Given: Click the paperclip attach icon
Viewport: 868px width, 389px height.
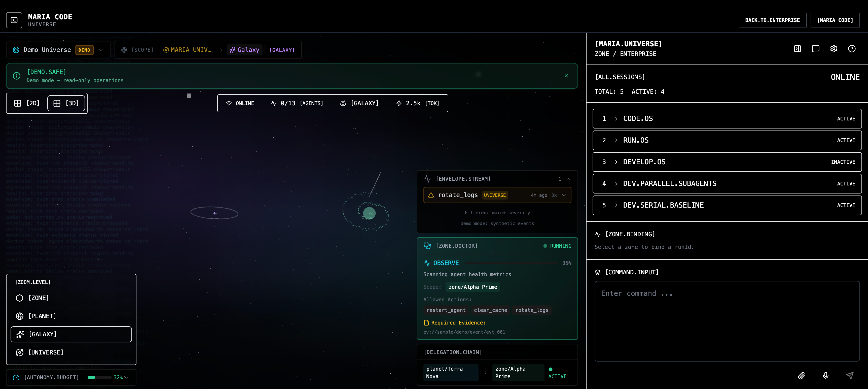Looking at the screenshot, I should tap(801, 375).
